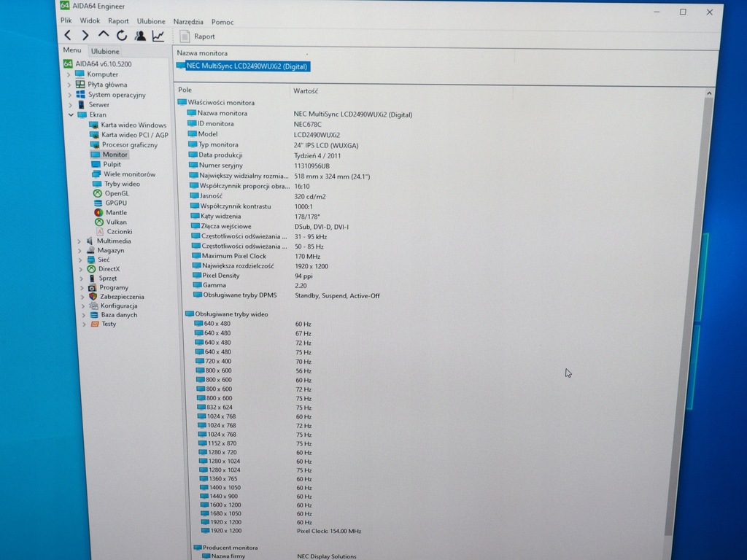This screenshot has height=560, width=747.
Task: Expand the DirectX tree node
Action: pyautogui.click(x=80, y=269)
